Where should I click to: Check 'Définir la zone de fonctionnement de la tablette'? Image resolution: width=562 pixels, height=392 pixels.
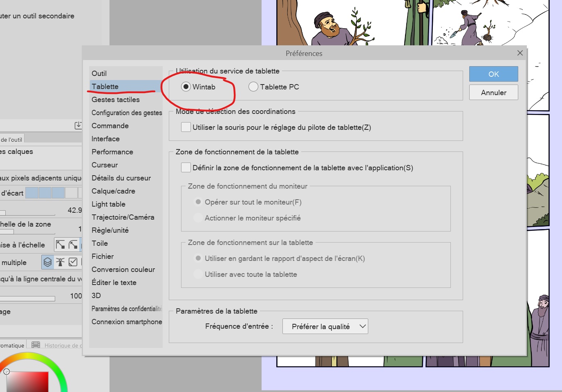tap(186, 167)
